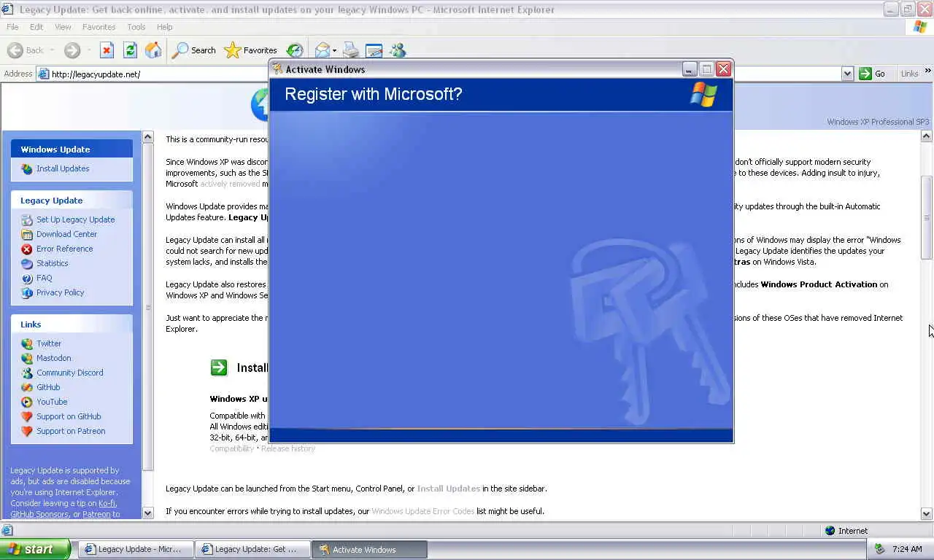This screenshot has height=560, width=934.
Task: Open the Help menu
Action: click(x=165, y=27)
